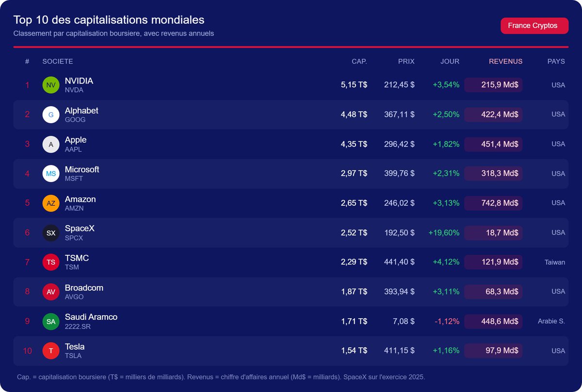
Task: Click the SOCIETE column header
Action: (58, 61)
